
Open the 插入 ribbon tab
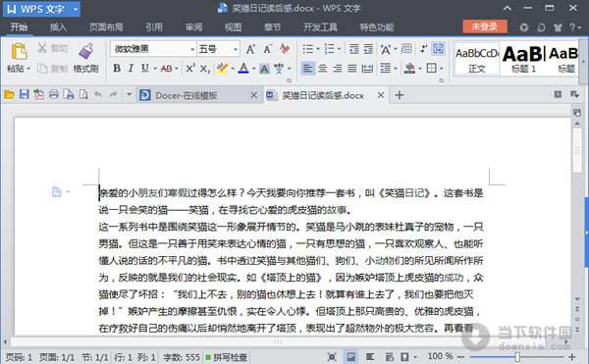58,27
